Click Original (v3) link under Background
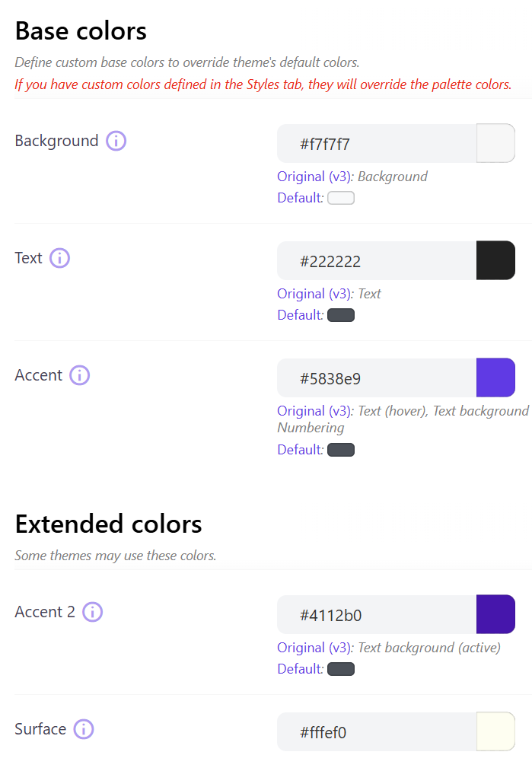This screenshot has width=532, height=771. point(314,177)
